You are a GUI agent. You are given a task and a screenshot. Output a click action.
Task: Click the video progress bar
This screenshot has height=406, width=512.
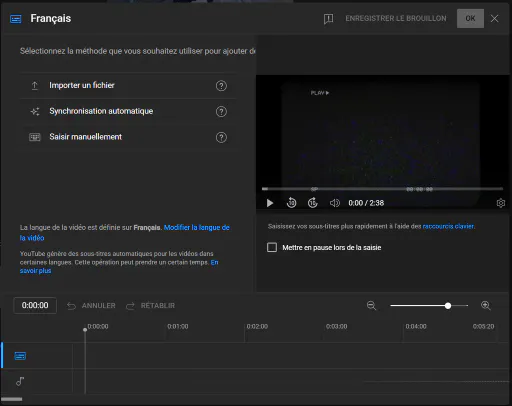(382, 189)
